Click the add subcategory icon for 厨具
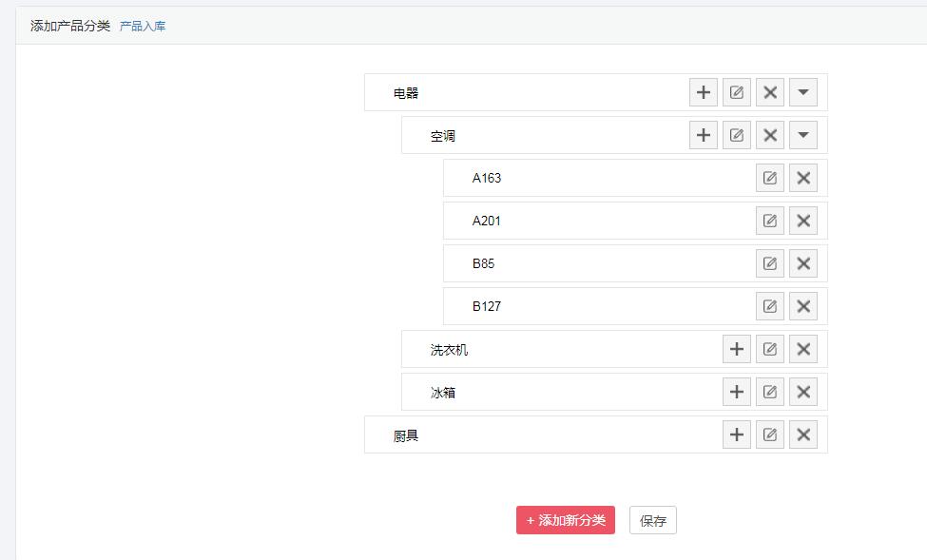The height and width of the screenshot is (560, 927). point(736,434)
